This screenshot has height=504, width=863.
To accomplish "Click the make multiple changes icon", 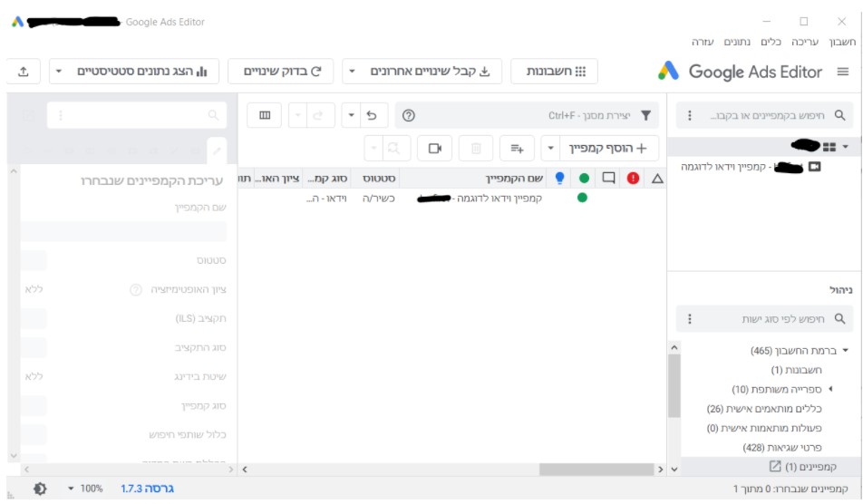I will point(517,148).
